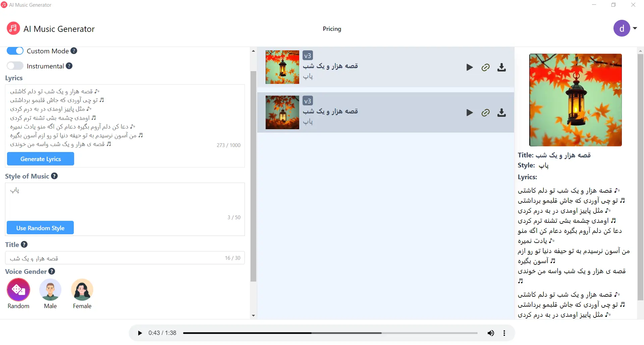The image size is (644, 345).
Task: Select Random voice gender
Action: coord(18,290)
